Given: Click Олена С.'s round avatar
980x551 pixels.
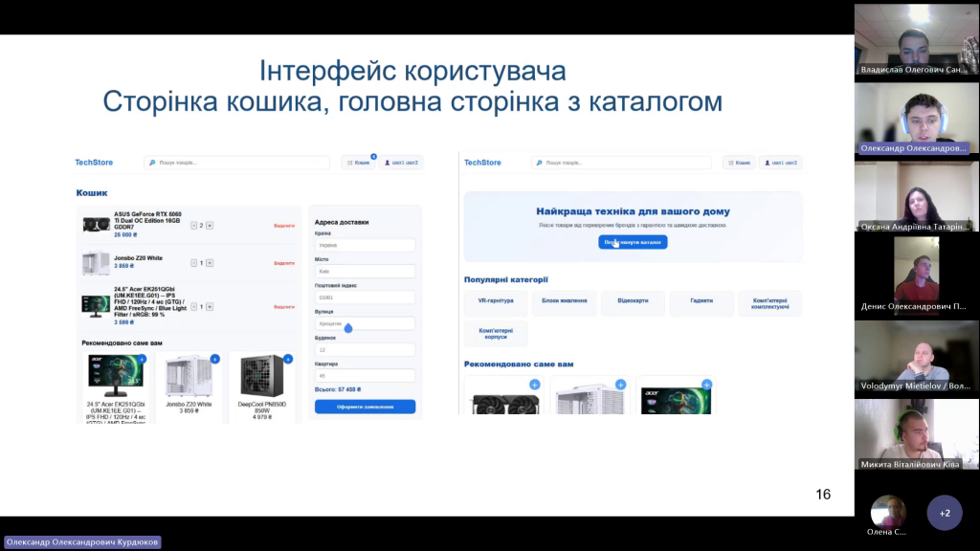Looking at the screenshot, I should pyautogui.click(x=888, y=513).
